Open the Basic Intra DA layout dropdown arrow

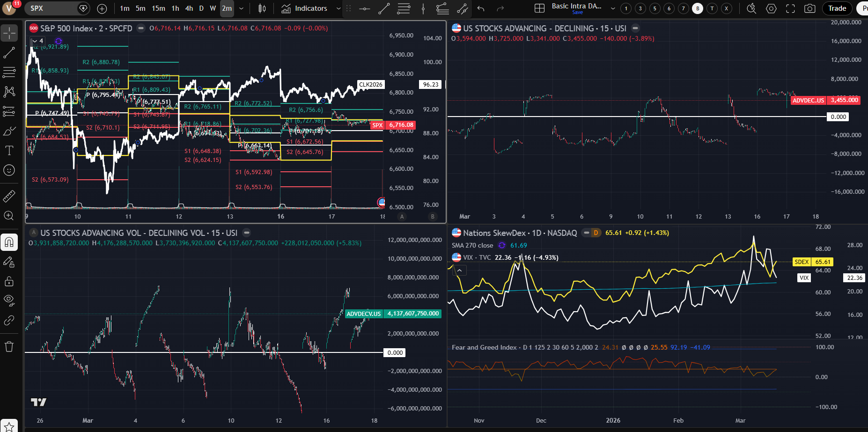pos(613,8)
